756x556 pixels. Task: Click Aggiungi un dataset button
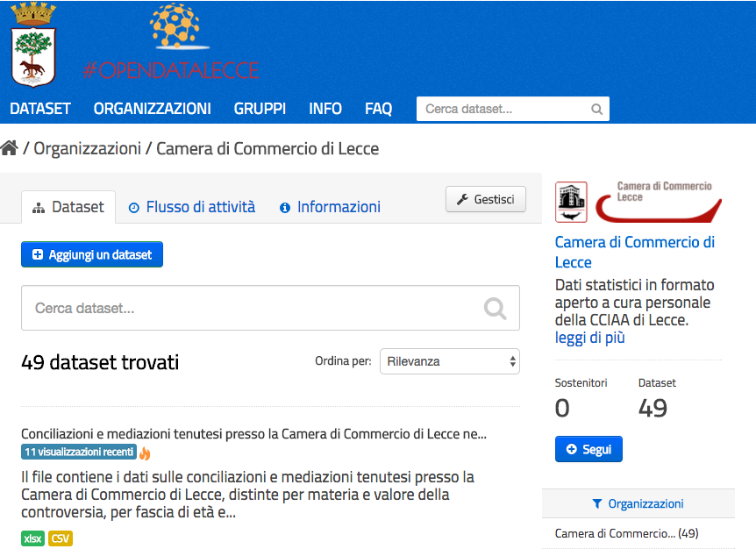[92, 254]
